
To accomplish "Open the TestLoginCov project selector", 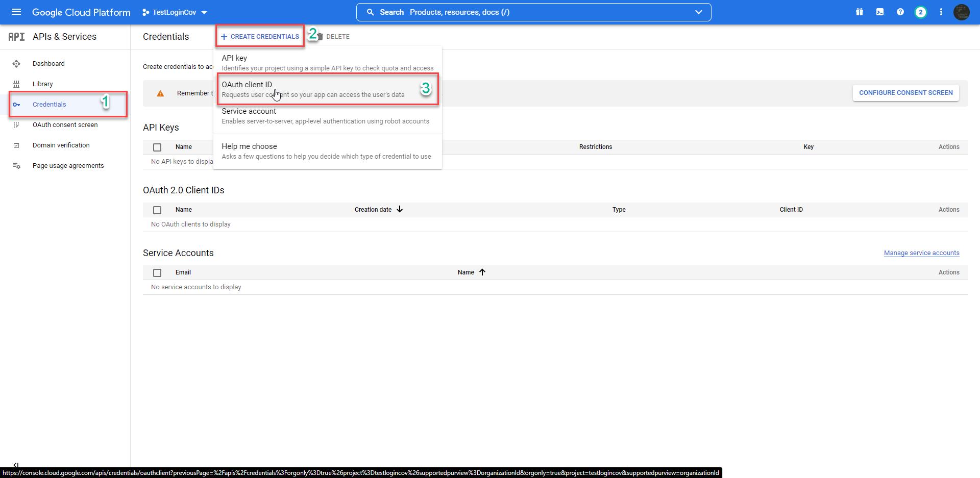I will (175, 12).
